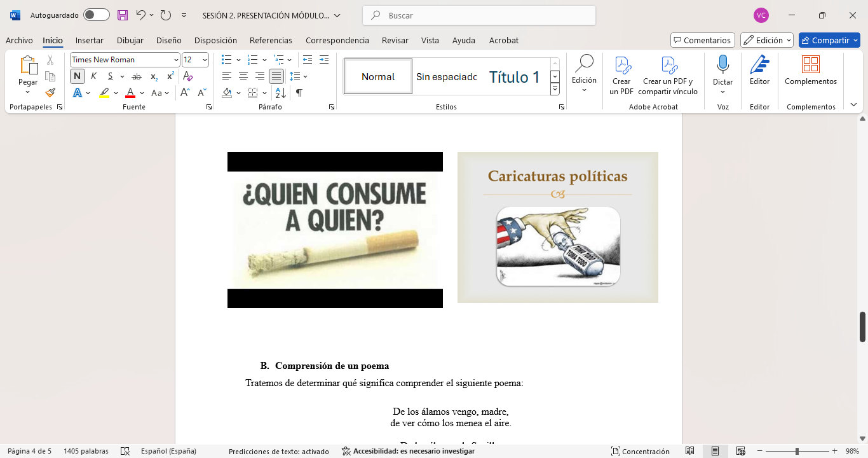Image resolution: width=868 pixels, height=458 pixels.
Task: Open Edición mode dropdown
Action: click(x=767, y=40)
